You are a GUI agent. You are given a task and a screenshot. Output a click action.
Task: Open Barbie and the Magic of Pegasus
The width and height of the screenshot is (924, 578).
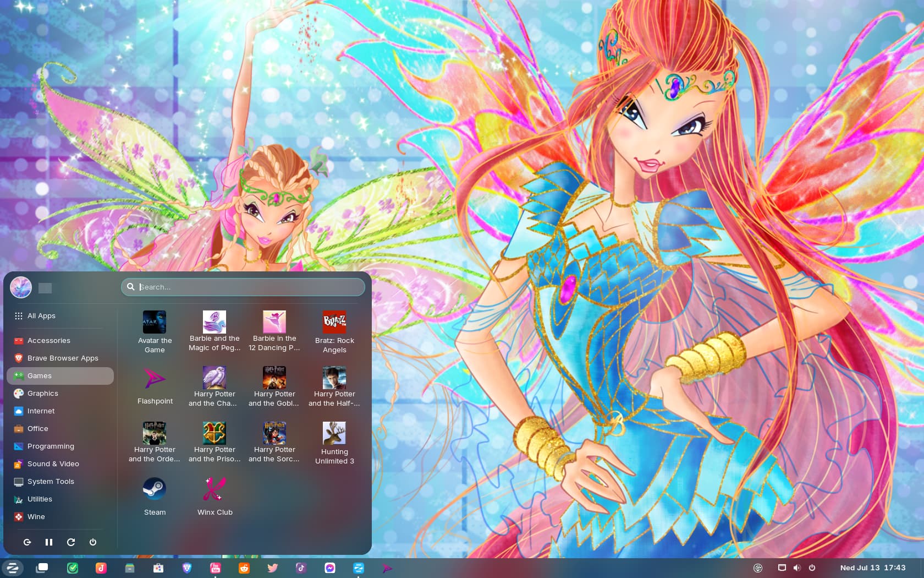[215, 332]
